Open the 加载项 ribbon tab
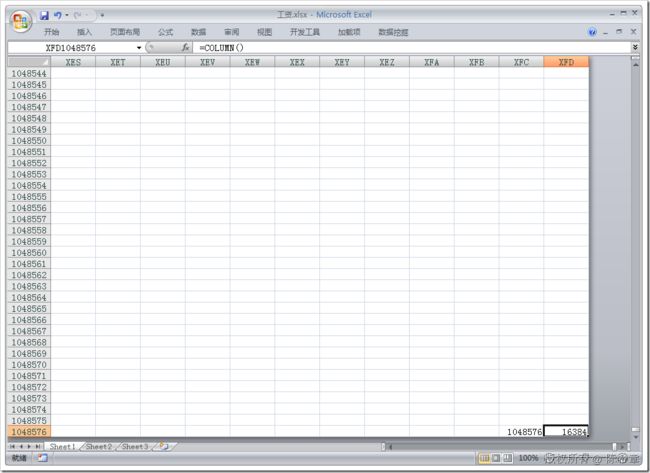This screenshot has height=473, width=650. pos(349,32)
